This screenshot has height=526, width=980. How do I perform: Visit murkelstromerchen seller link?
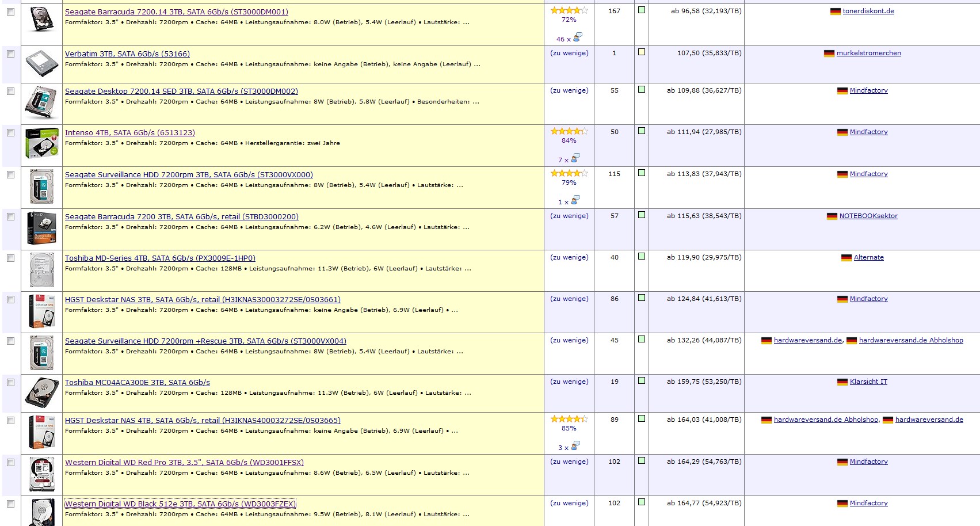point(869,54)
